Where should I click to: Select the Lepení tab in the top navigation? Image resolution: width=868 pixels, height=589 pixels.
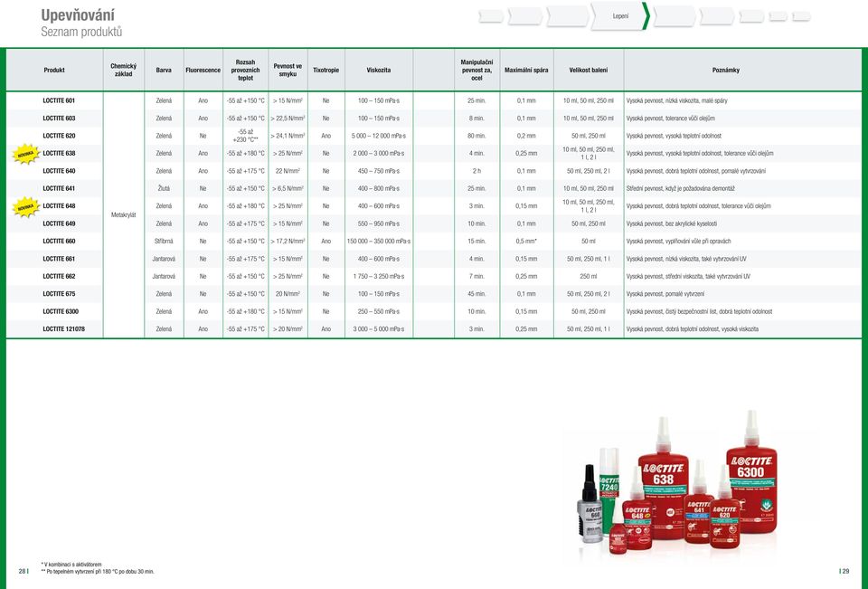click(620, 16)
